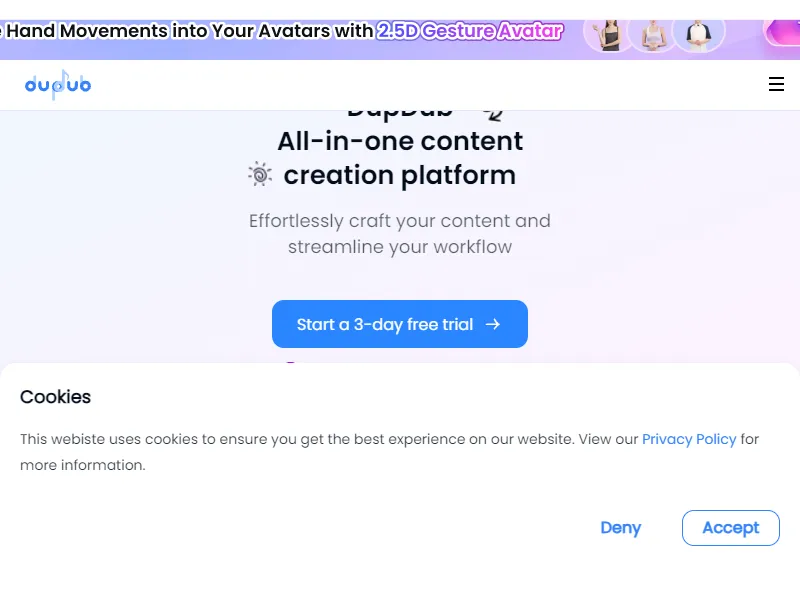
Task: Click the cookie notice description text
Action: (389, 452)
